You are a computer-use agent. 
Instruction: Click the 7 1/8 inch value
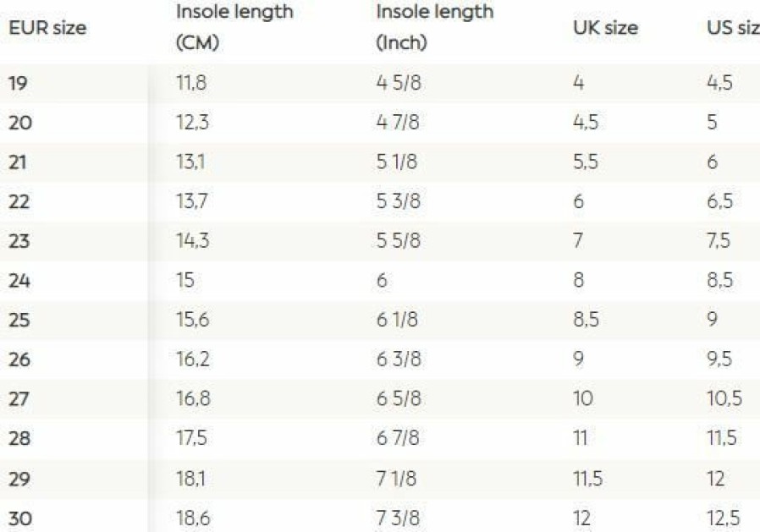[x=396, y=479]
